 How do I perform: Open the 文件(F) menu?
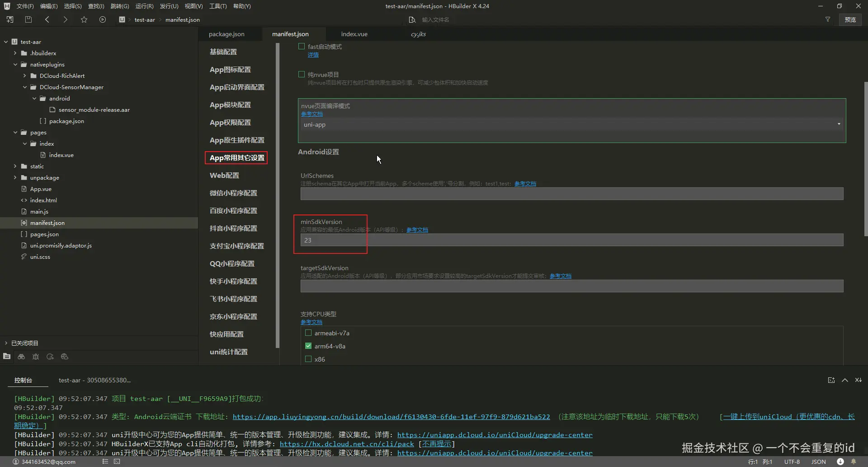(x=25, y=6)
